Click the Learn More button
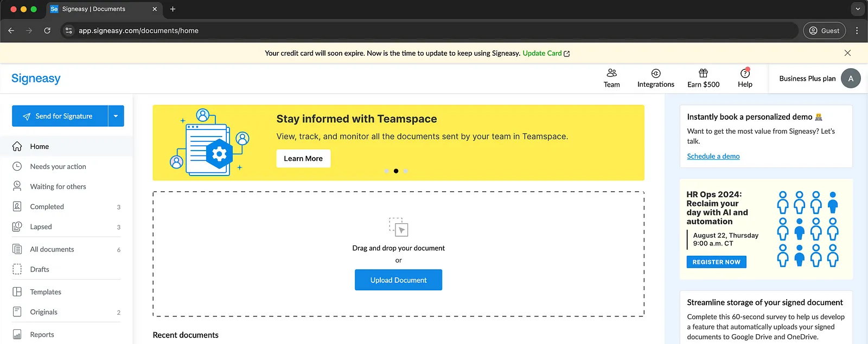This screenshot has height=344, width=868. [303, 158]
